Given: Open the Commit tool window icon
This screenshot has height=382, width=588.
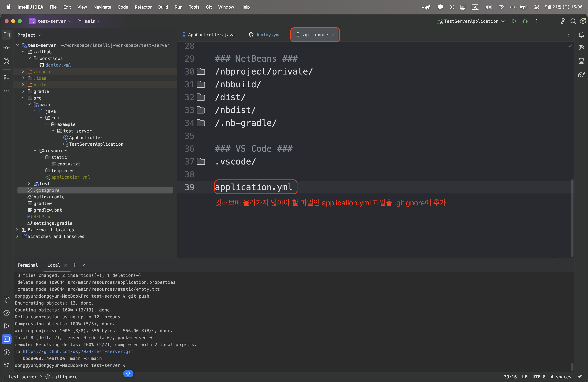Looking at the screenshot, I should tap(7, 48).
